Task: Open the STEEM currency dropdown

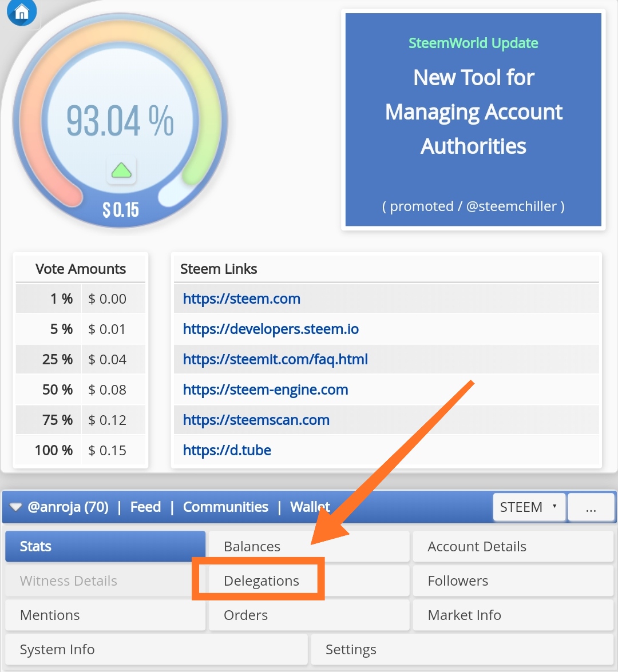Action: click(x=529, y=507)
